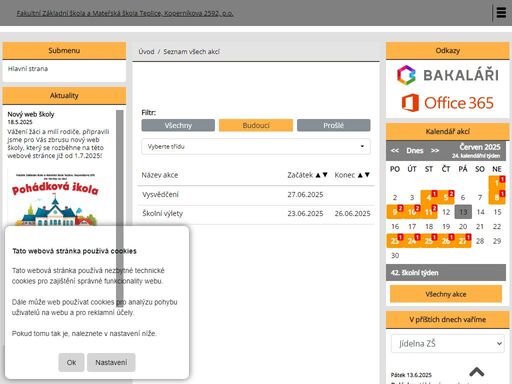Open the Bakaláři logo link

[x=448, y=75]
